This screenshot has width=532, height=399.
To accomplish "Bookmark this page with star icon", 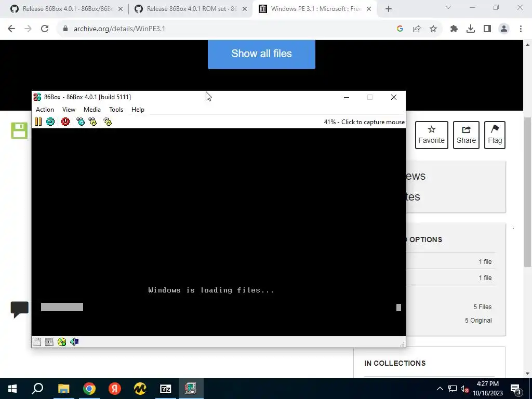I will tap(433, 29).
